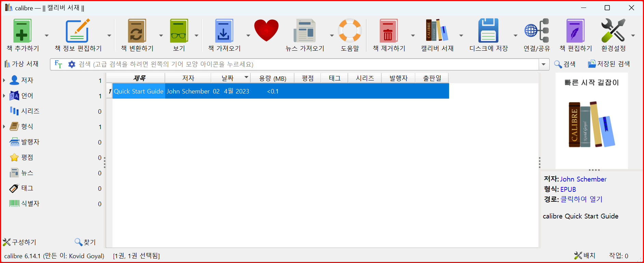Select the 시리즈 series category
Image resolution: width=644 pixels, height=263 pixels.
pyautogui.click(x=30, y=111)
